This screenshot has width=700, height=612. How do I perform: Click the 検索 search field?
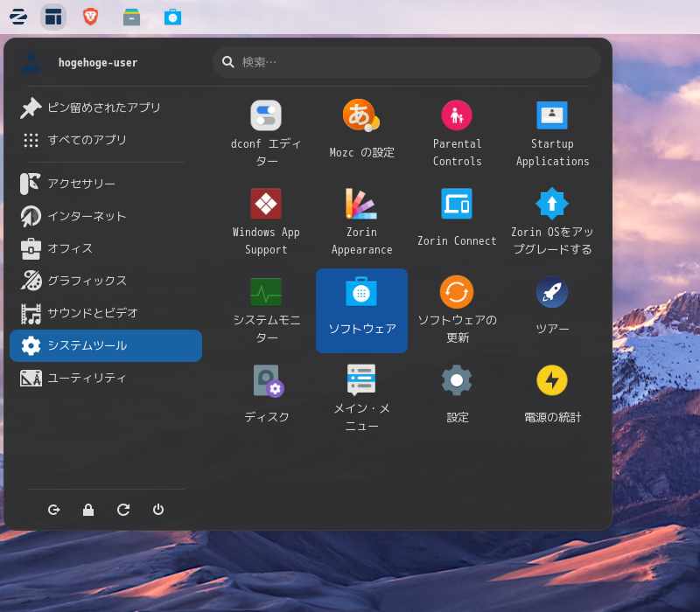coord(407,62)
